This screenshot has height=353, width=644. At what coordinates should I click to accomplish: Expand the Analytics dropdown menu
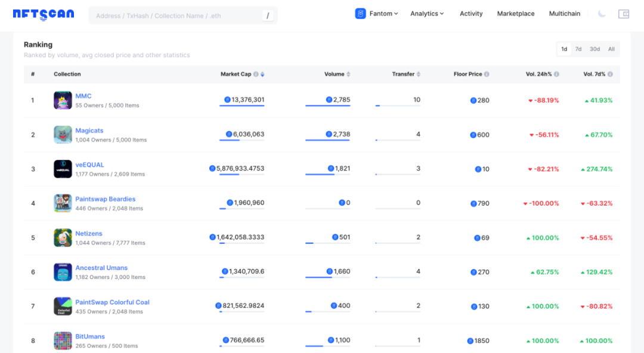(427, 13)
